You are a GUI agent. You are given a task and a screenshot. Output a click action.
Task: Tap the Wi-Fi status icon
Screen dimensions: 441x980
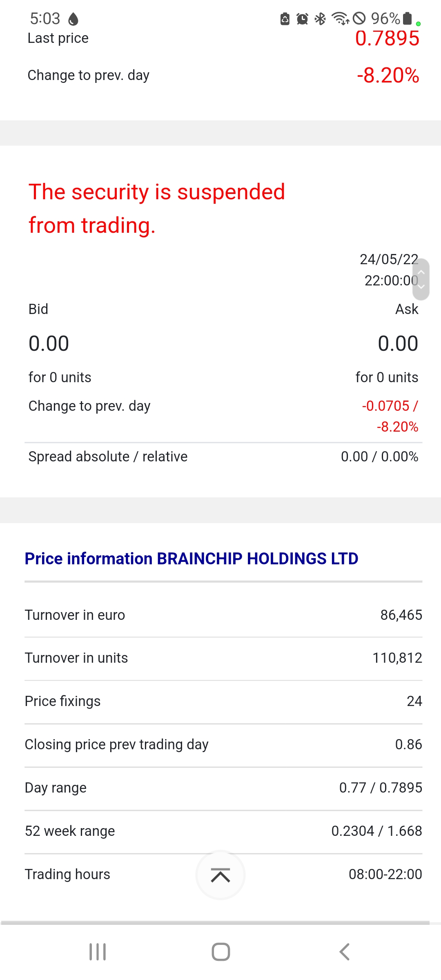[x=340, y=19]
